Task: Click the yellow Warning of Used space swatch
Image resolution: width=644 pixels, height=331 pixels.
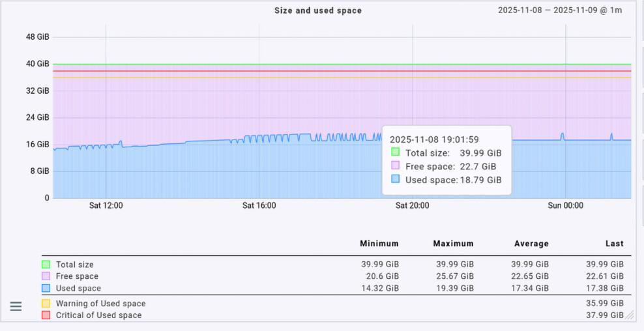Action: tap(46, 304)
